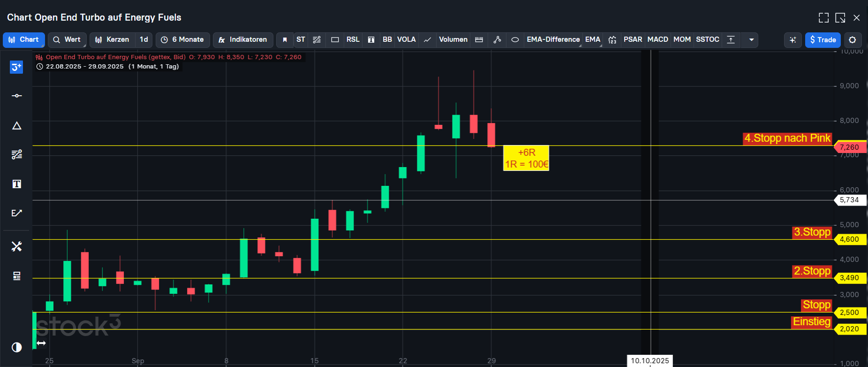Image resolution: width=868 pixels, height=367 pixels.
Task: Click the sparkle icon beside Trade
Action: [793, 40]
